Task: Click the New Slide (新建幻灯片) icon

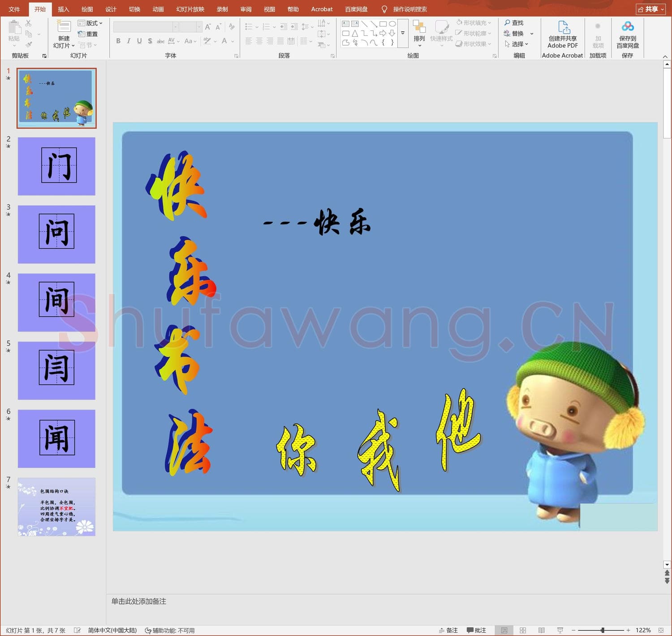Action: tap(64, 26)
